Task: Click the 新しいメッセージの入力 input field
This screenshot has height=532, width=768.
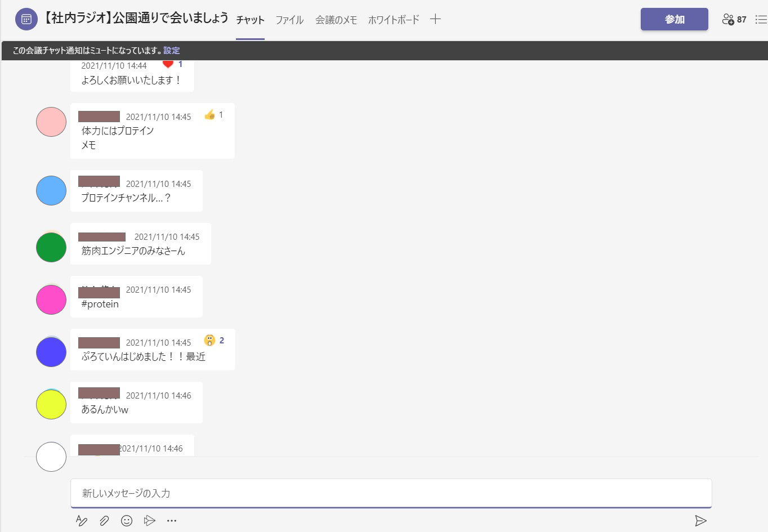Action: [x=391, y=493]
